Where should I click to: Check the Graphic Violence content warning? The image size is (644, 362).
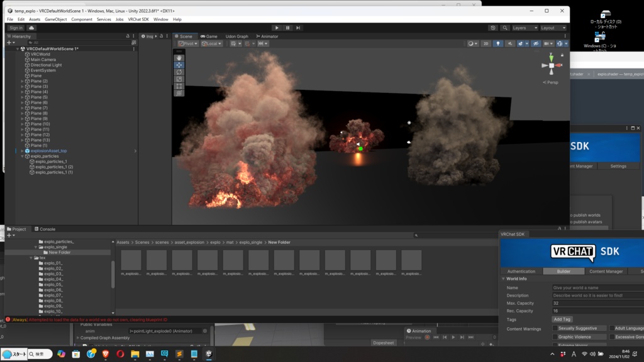555,337
